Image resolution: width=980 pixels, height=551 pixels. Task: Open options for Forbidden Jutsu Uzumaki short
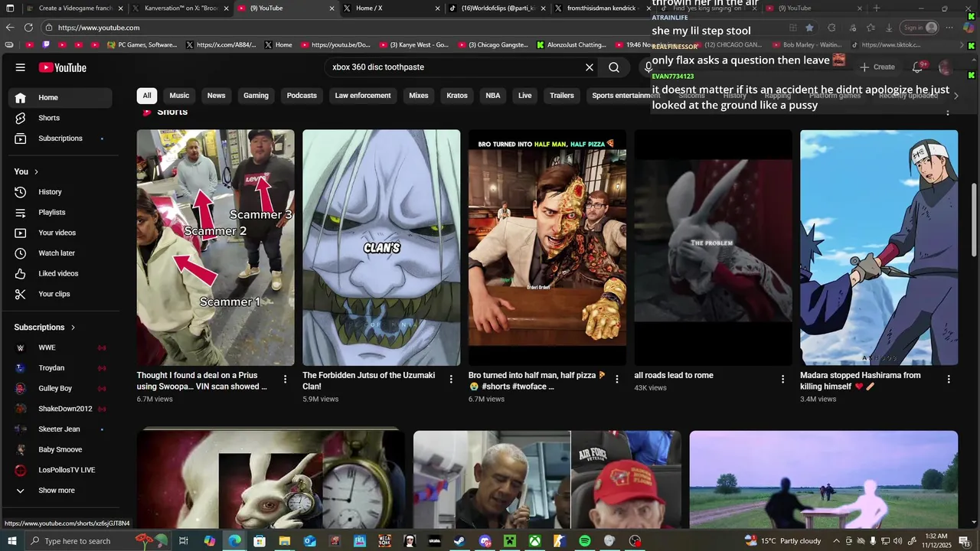click(451, 380)
